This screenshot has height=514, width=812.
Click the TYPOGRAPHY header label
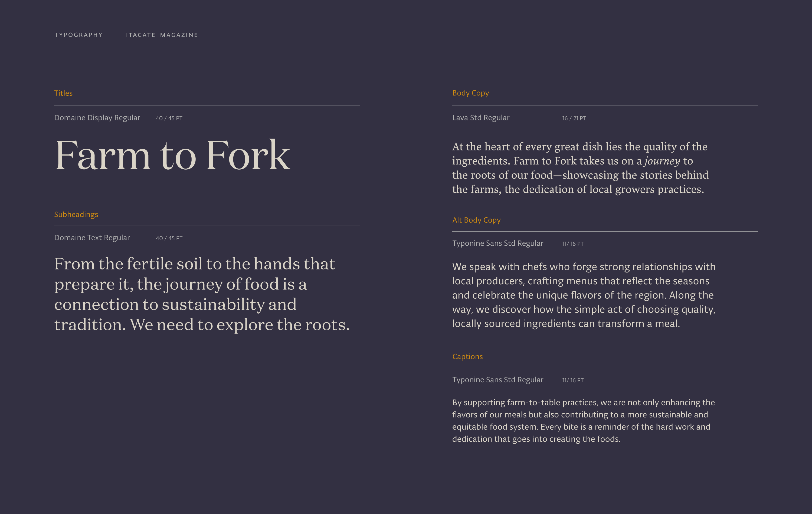coord(78,35)
